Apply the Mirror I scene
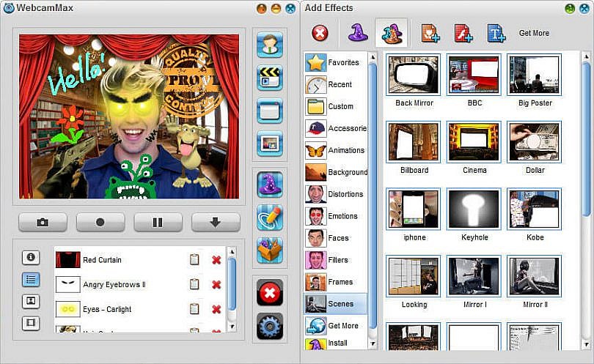The height and width of the screenshot is (364, 594). pos(474,277)
